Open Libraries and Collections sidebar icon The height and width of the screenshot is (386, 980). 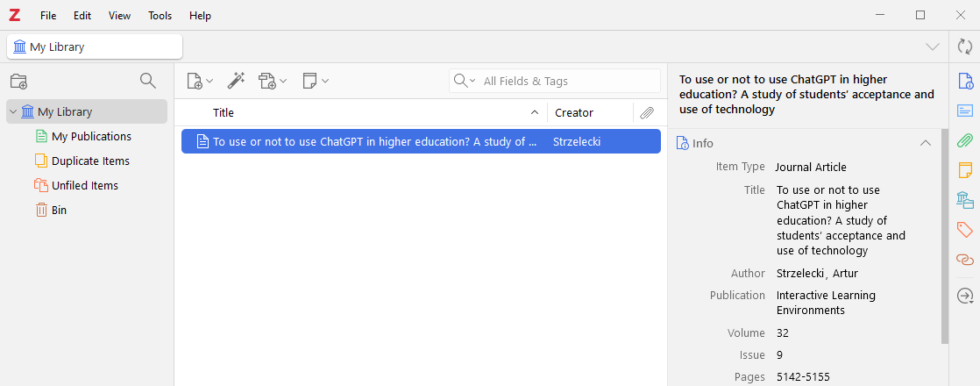pyautogui.click(x=965, y=200)
